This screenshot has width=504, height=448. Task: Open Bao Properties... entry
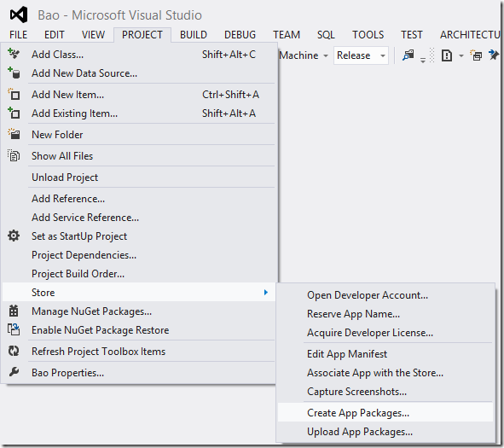(x=139, y=372)
